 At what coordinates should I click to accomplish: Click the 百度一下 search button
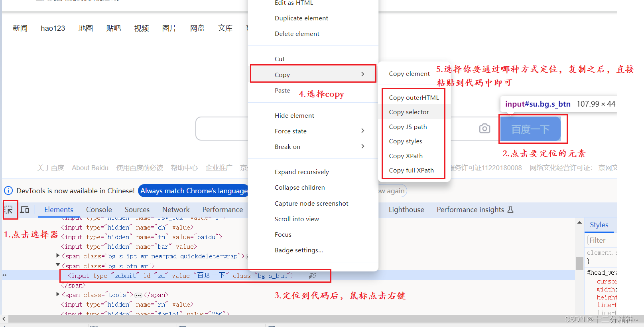point(530,129)
